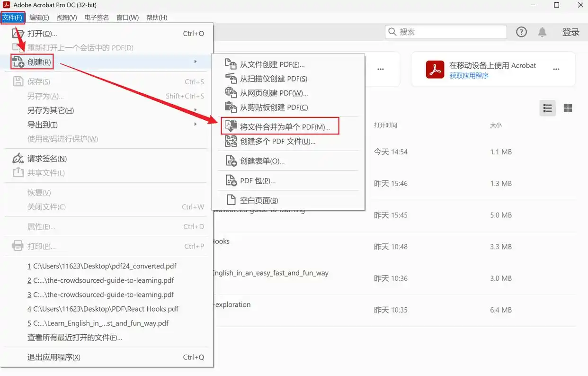The height and width of the screenshot is (376, 588).
Task: Sort by the 大小 column header
Action: (x=496, y=125)
